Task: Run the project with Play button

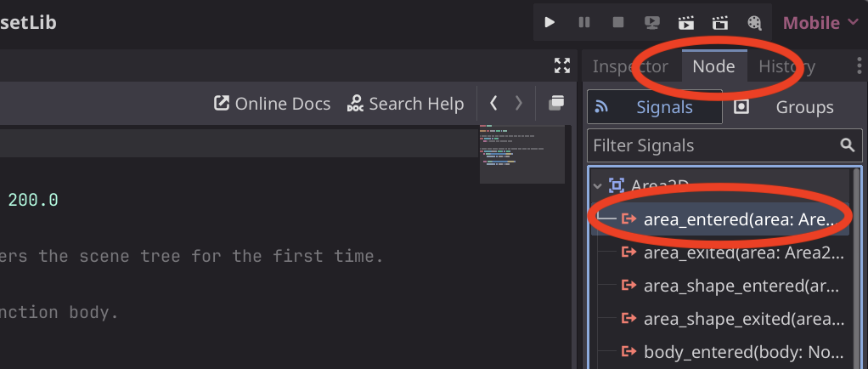Action: pos(550,23)
